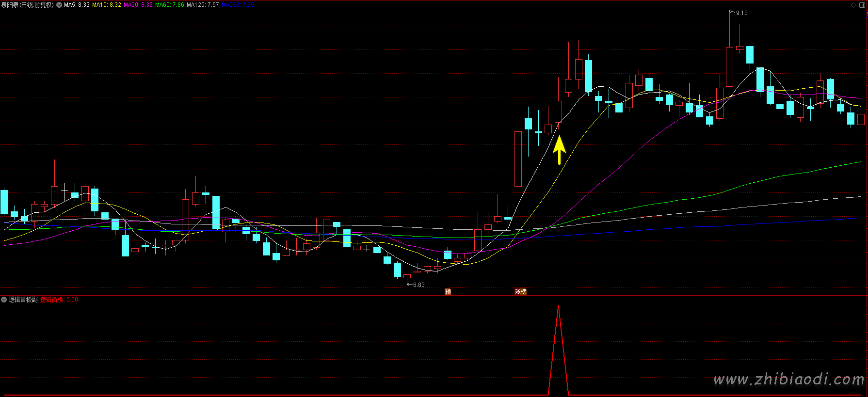Click the 6.83 low price label
The image size is (868, 397).
pyautogui.click(x=418, y=285)
